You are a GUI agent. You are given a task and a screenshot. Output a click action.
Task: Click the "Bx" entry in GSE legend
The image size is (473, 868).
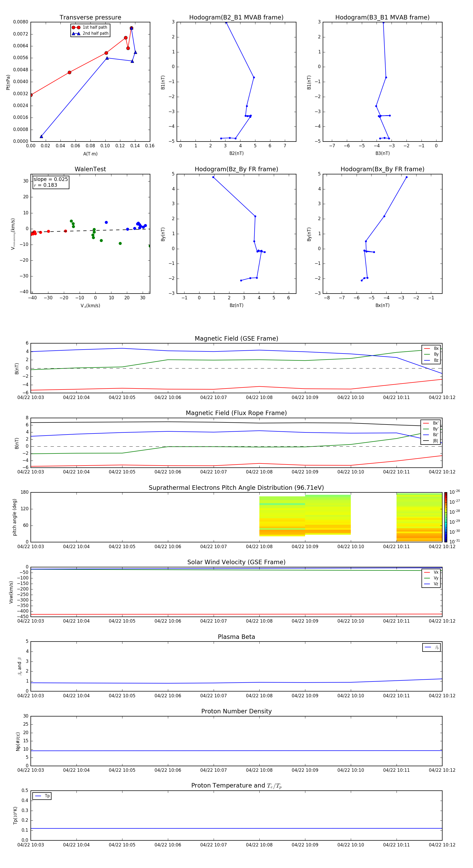click(431, 349)
